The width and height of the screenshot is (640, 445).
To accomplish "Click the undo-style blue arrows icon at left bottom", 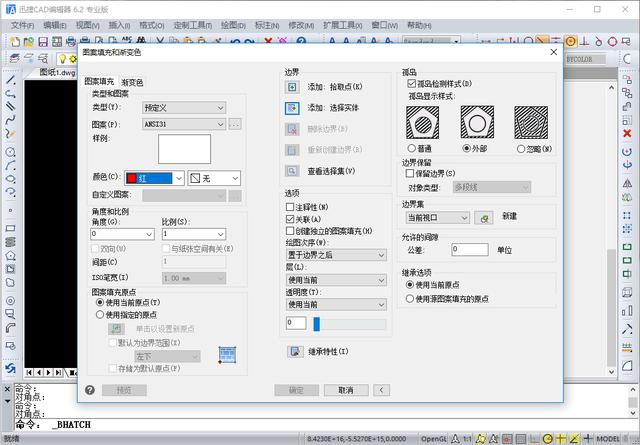I will tap(10, 369).
